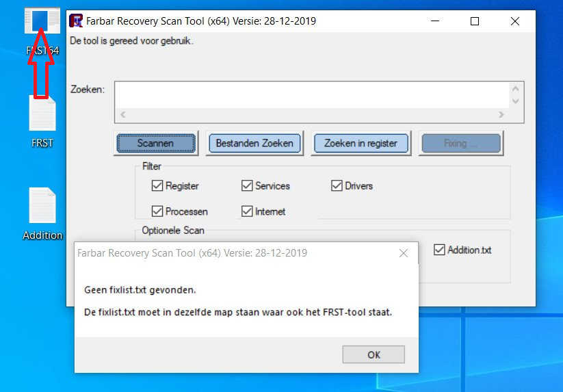Click the fixlist.txt folder instruction sentence
This screenshot has width=563, height=392.
click(238, 313)
